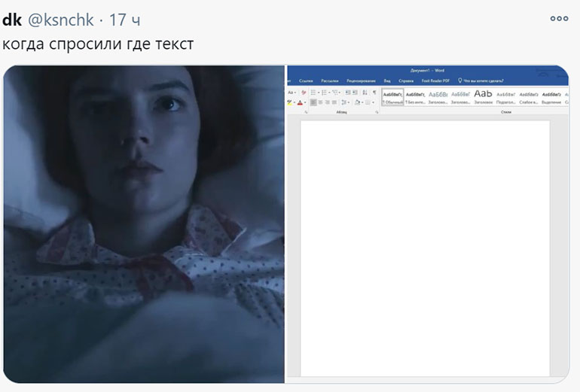Click the multilevel list icon

(334, 93)
